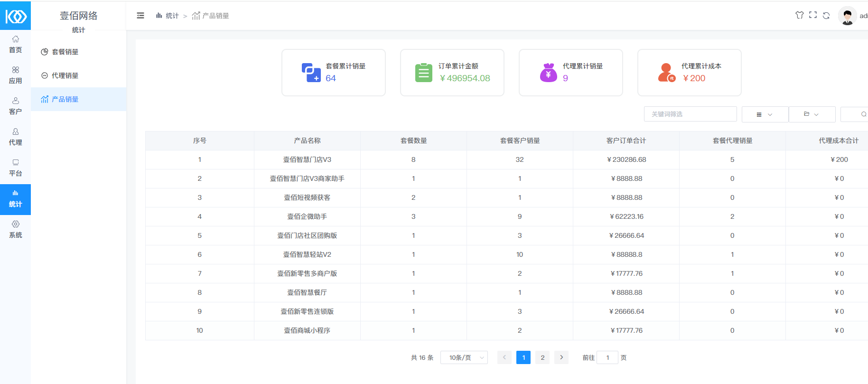Open 系统 system settings in sidebar
This screenshot has height=384, width=868.
(15, 229)
